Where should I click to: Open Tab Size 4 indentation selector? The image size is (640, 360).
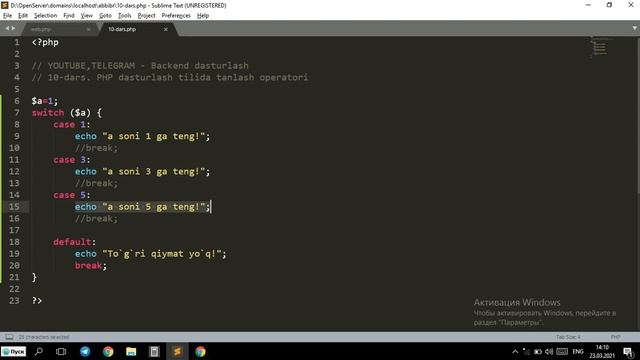pos(568,337)
